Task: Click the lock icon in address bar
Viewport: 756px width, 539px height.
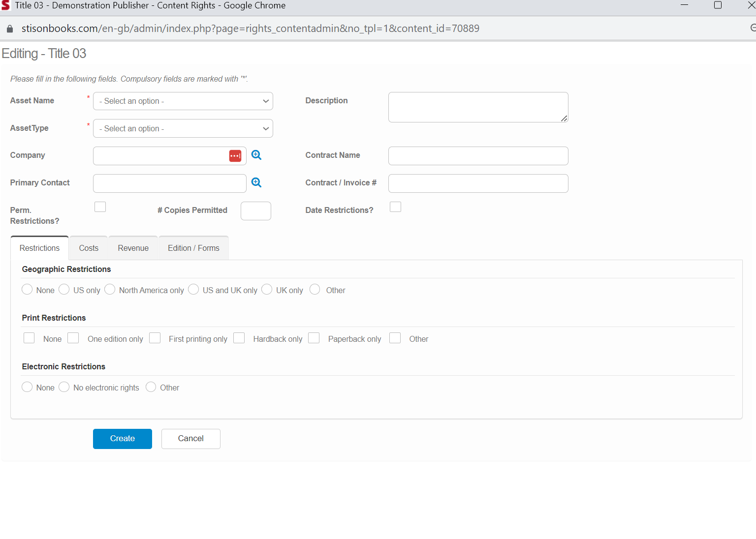Action: point(9,29)
